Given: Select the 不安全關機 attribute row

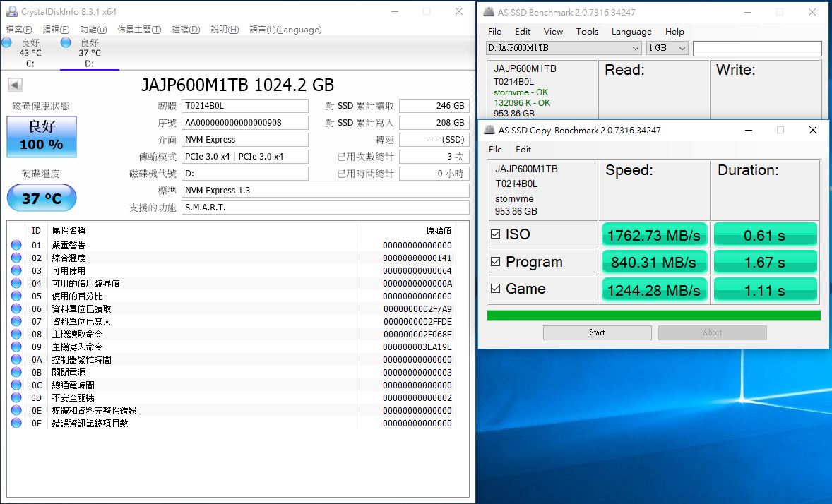Looking at the screenshot, I should pos(232,398).
